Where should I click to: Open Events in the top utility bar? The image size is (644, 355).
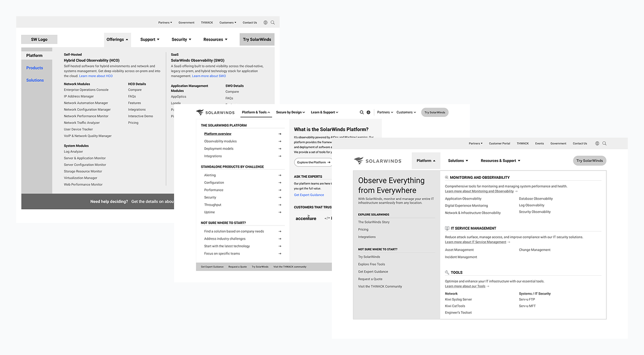tap(539, 143)
